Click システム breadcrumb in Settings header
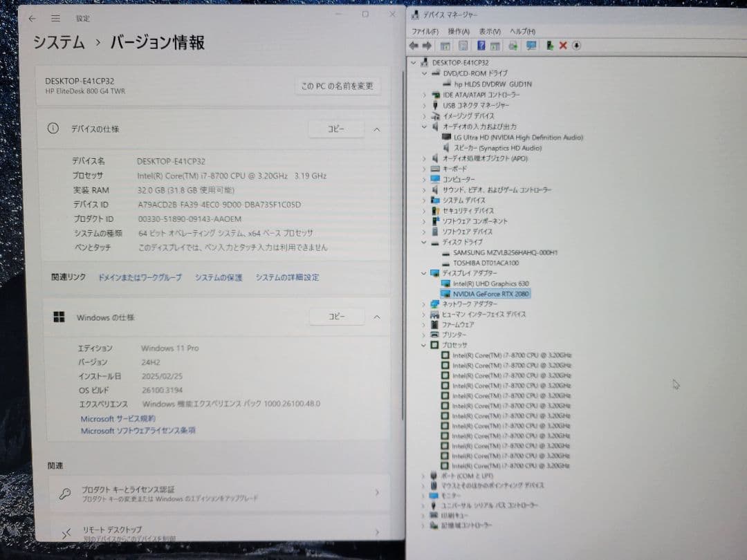The width and height of the screenshot is (747, 560). click(x=59, y=43)
